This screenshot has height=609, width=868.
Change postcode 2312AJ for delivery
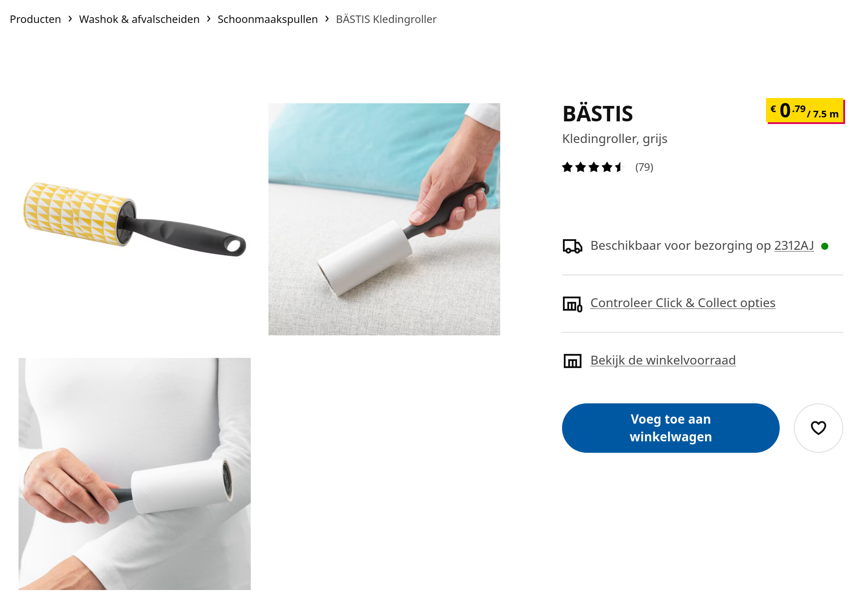point(794,245)
